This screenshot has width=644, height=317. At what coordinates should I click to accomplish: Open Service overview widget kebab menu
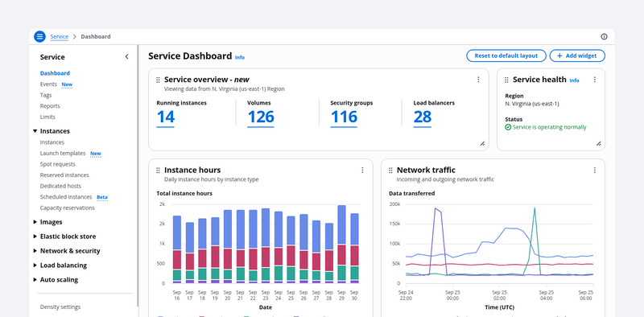point(478,80)
